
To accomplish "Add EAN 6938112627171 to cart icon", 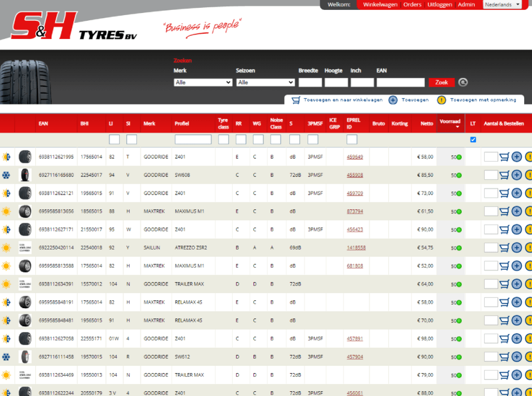I will click(x=504, y=229).
